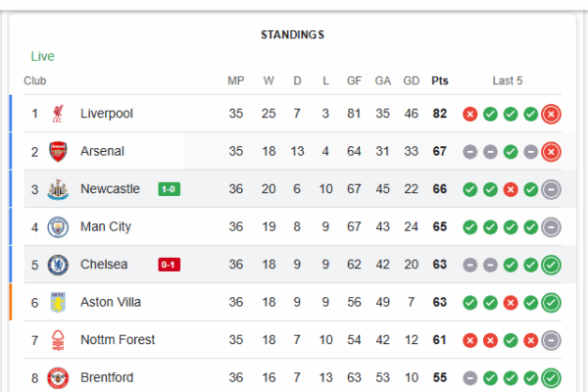The image size is (588, 392).
Task: Select the Last 5 column header
Action: [x=508, y=80]
